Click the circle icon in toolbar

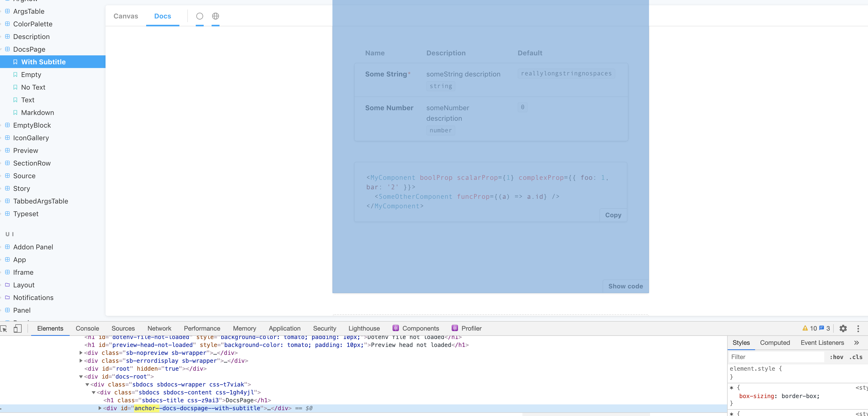199,16
